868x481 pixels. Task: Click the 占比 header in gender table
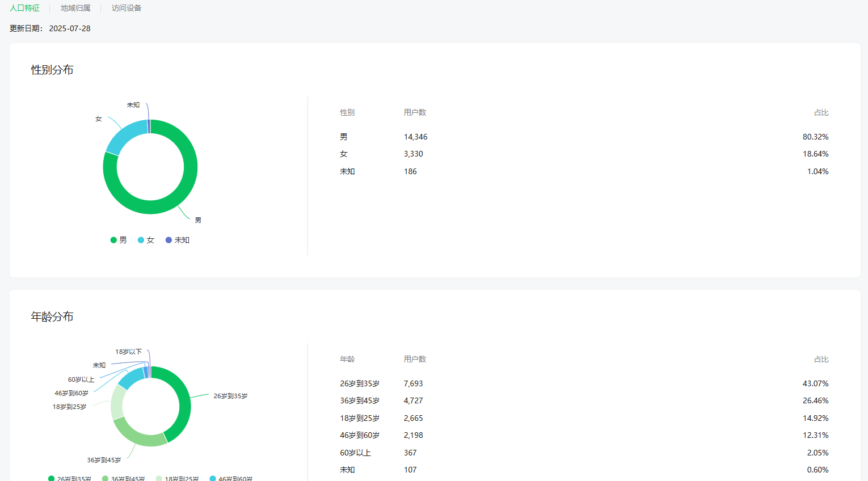point(821,112)
